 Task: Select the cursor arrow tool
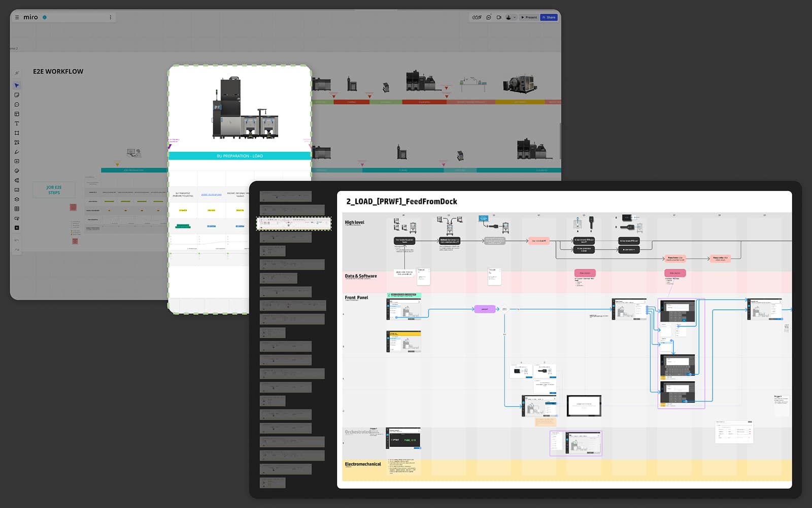pos(17,85)
